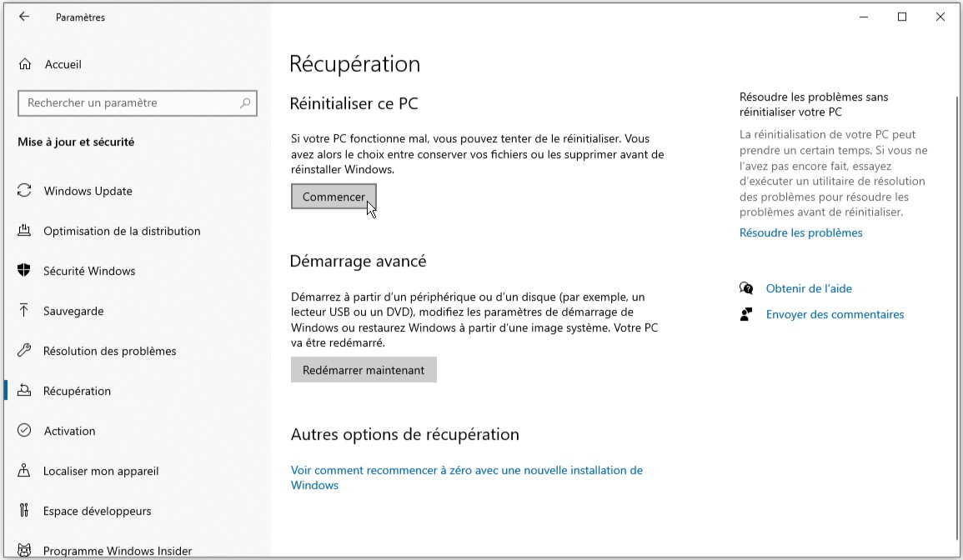The image size is (963, 560).
Task: Click the Obtenir de l'aide link
Action: pos(808,288)
